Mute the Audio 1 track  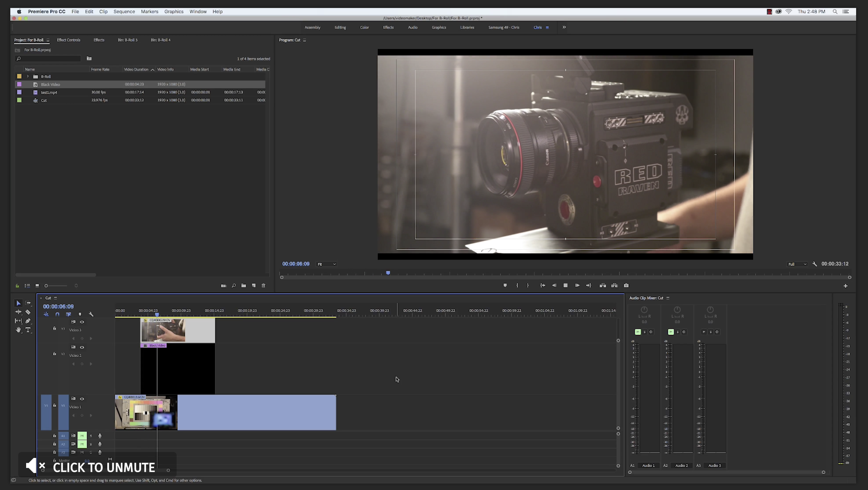tap(82, 435)
